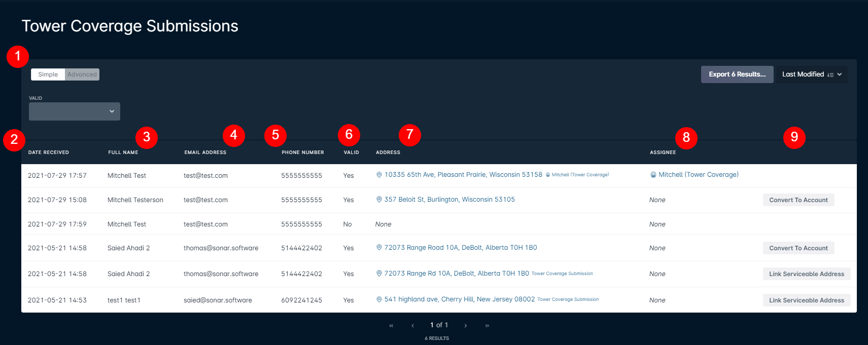
Task: Click date 2021-05-21 14:53 cell
Action: click(x=57, y=300)
